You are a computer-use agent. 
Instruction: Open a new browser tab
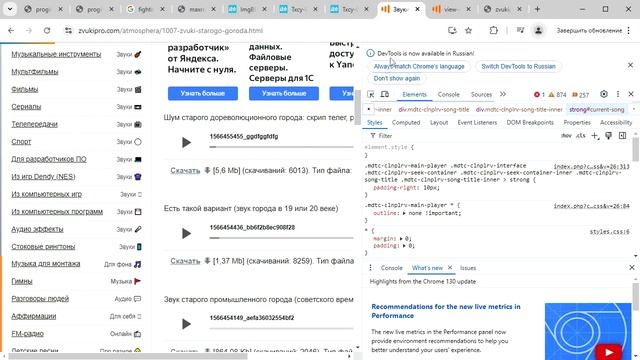click(x=537, y=9)
